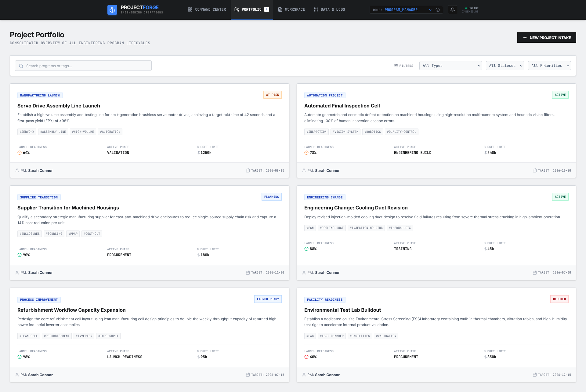Open Servo Drive Assembly Line Launch project
This screenshot has width=586, height=392.
pos(59,106)
